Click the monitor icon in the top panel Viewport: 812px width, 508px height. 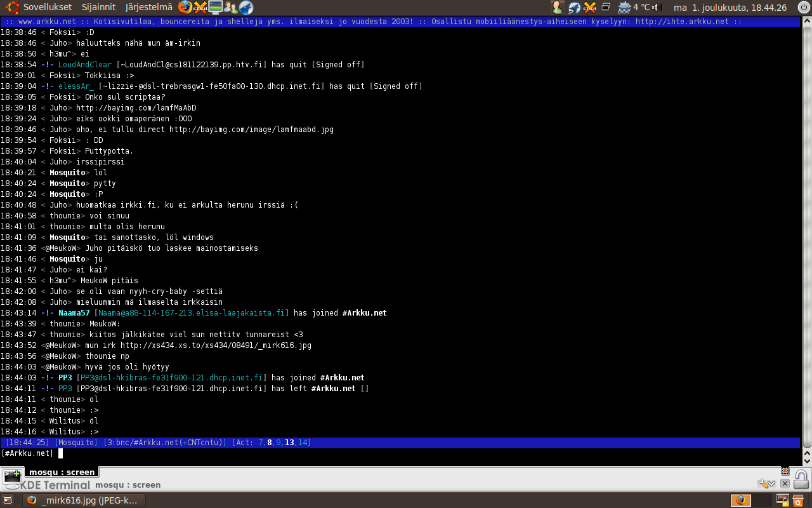(x=216, y=8)
